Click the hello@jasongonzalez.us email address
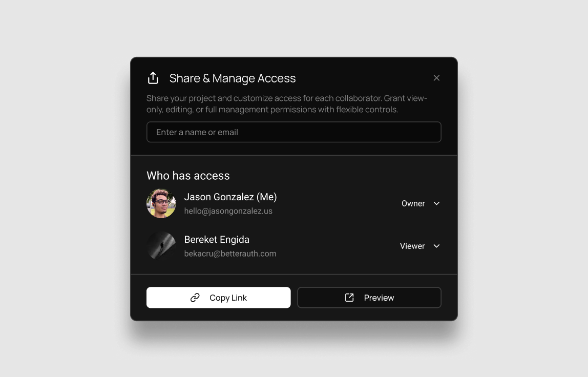This screenshot has width=588, height=377. 228,211
